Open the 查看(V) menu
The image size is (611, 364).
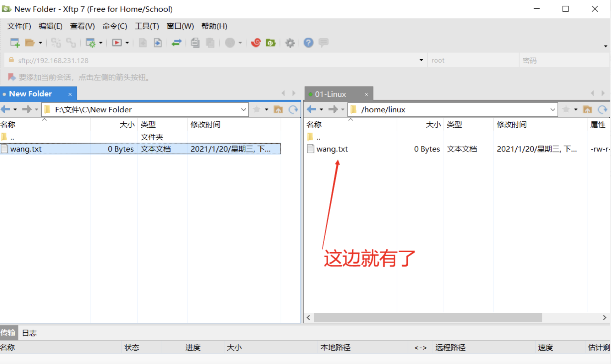click(x=82, y=26)
